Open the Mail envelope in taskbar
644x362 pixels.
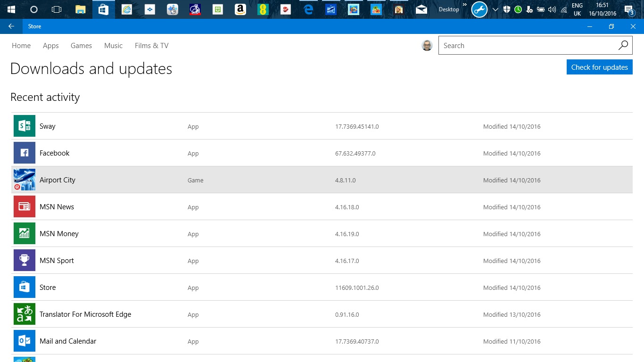421,9
